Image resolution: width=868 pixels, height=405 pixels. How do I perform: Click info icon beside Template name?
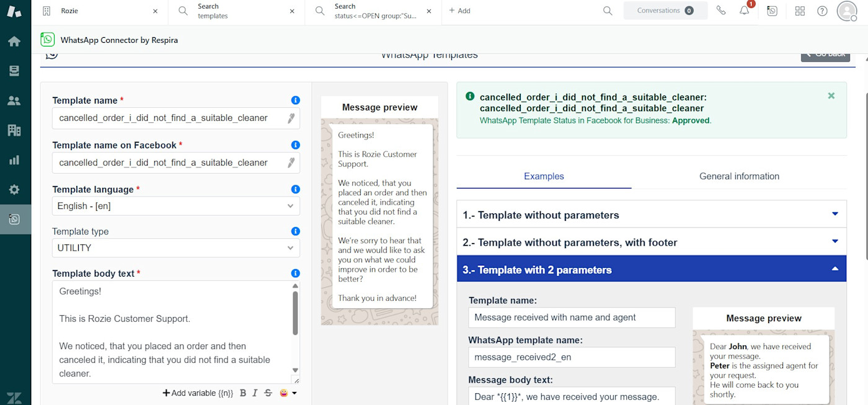tap(295, 100)
